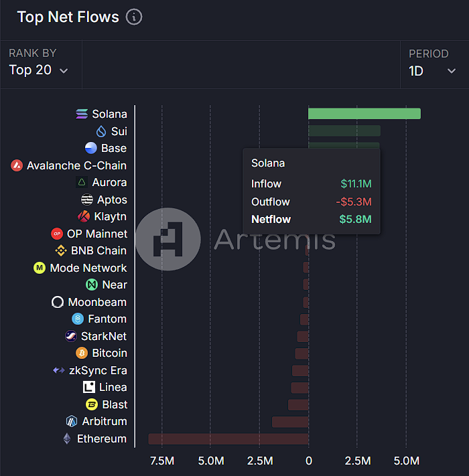Click the Ethereum diamond logo icon
The height and width of the screenshot is (476, 469).
66,439
